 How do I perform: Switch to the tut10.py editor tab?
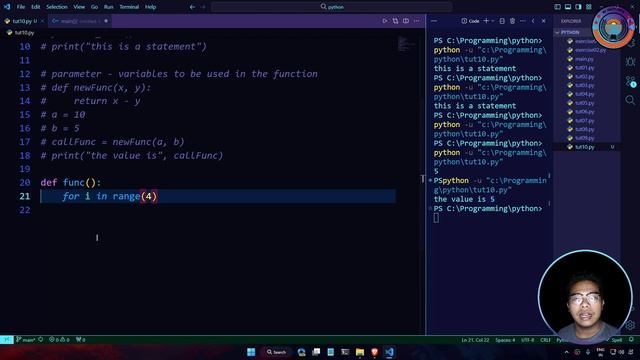24,21
